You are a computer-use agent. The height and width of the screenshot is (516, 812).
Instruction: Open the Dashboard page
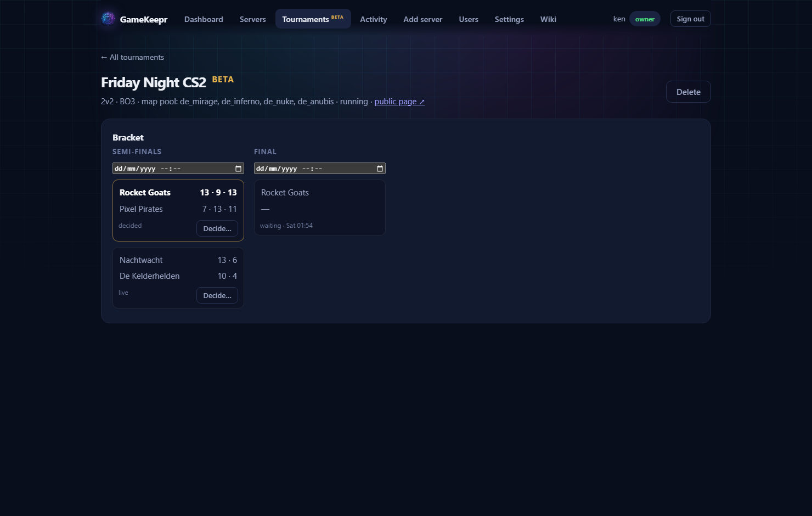204,19
